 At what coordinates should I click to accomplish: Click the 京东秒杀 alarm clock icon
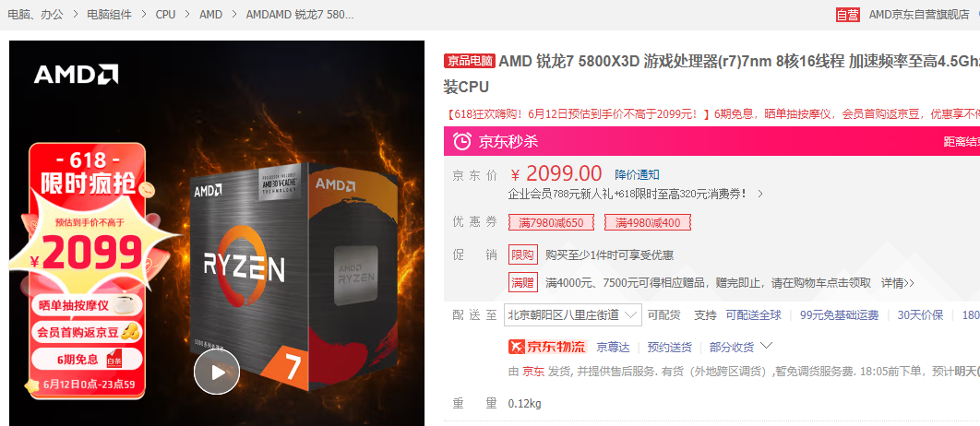(462, 141)
